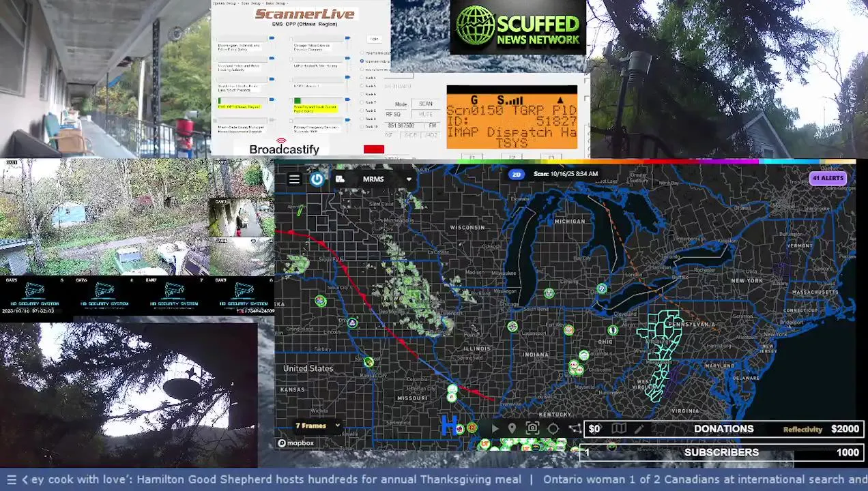The width and height of the screenshot is (868, 491).
Task: Click the news ticker back arrow
Action: click(x=25, y=479)
